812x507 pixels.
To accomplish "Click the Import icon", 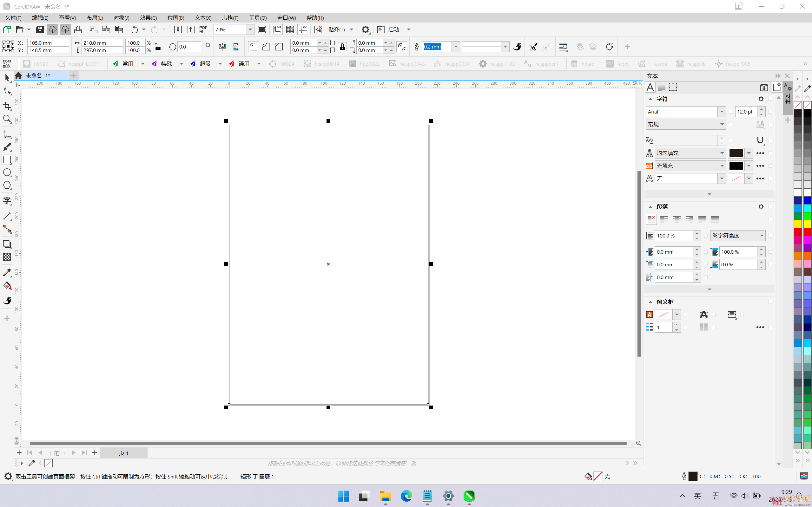I will pyautogui.click(x=178, y=29).
